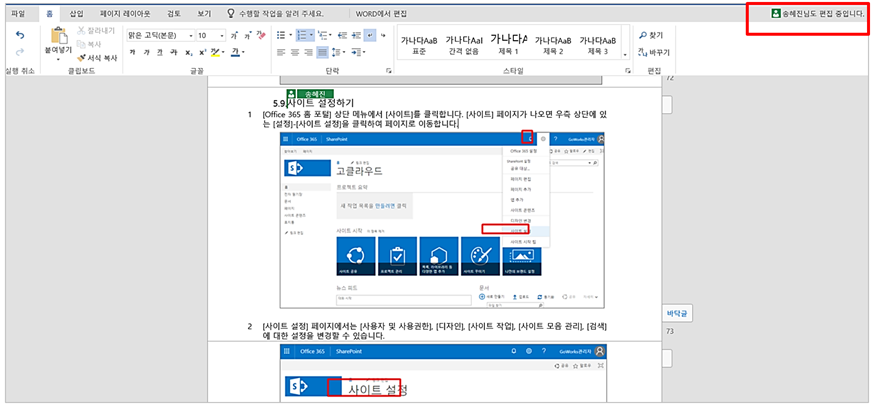Screen dimensions: 872x406
Task: Open the font size dropdown showing 10
Action: [x=210, y=35]
